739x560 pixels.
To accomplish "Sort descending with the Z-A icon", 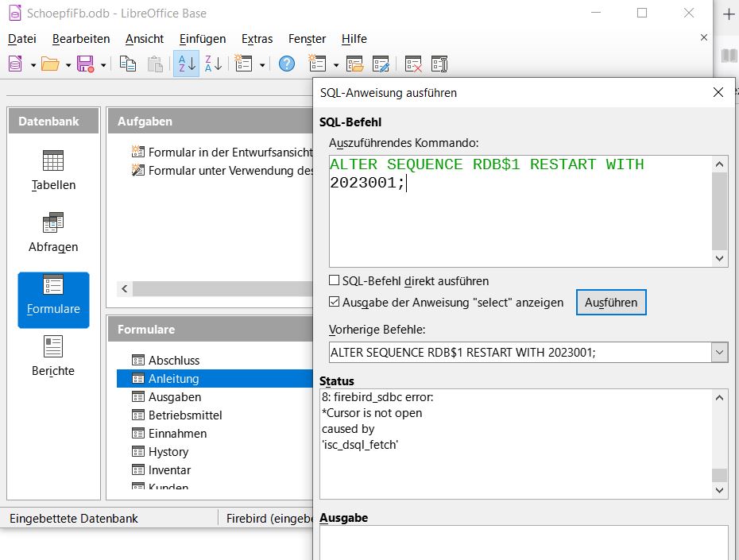I will pyautogui.click(x=213, y=64).
